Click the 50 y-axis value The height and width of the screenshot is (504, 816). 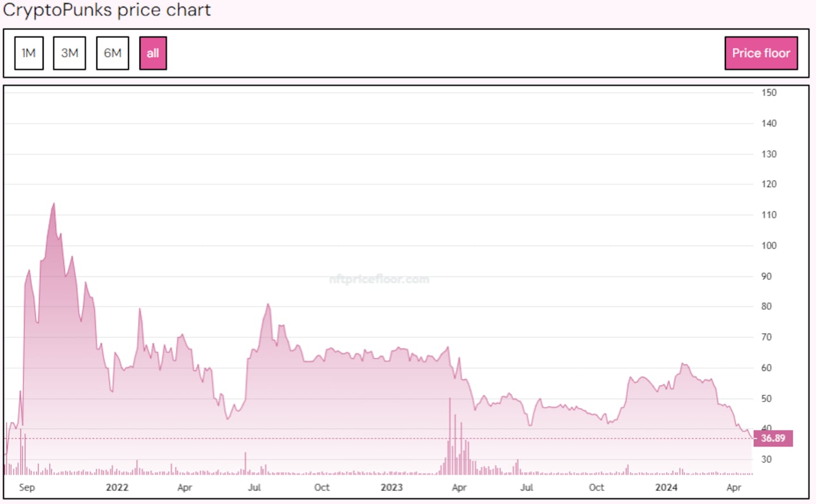[766, 399]
